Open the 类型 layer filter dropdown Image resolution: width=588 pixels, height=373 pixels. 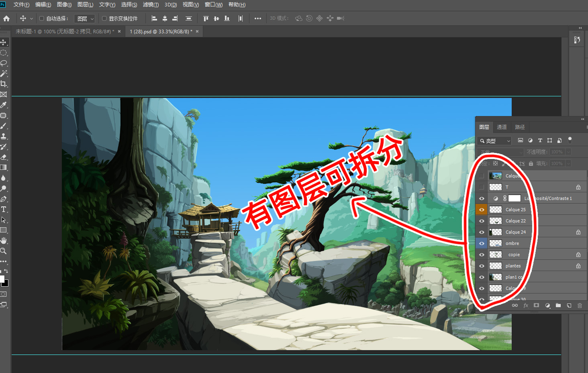(x=495, y=141)
